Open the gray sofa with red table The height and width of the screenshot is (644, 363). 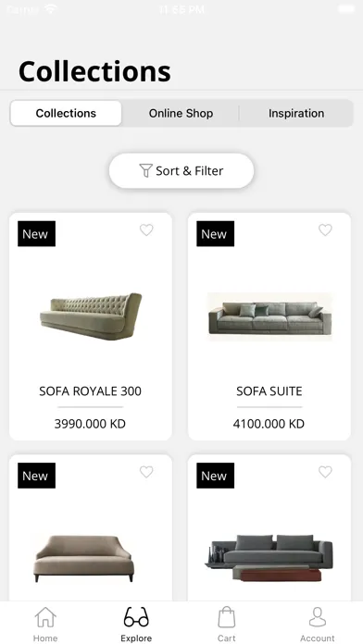[x=269, y=558]
